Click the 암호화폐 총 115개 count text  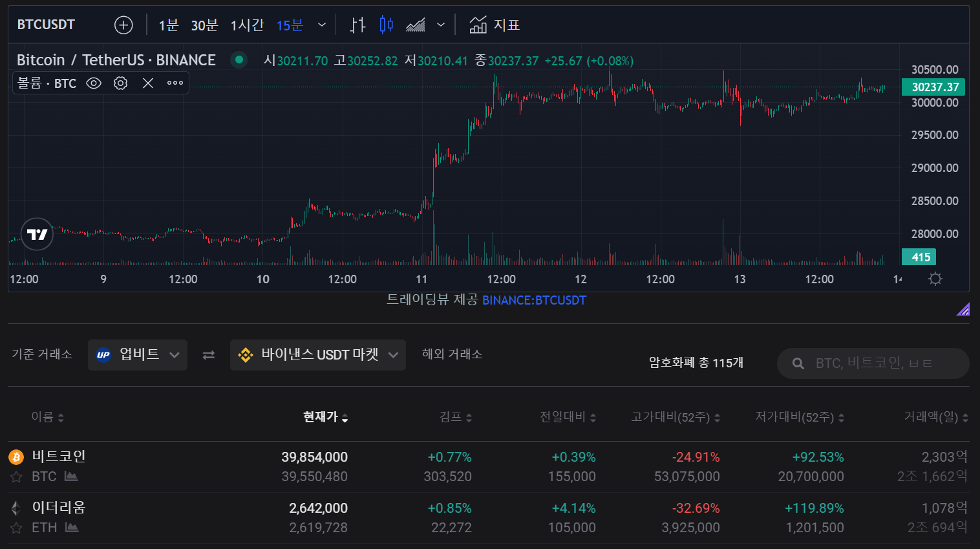coord(696,363)
